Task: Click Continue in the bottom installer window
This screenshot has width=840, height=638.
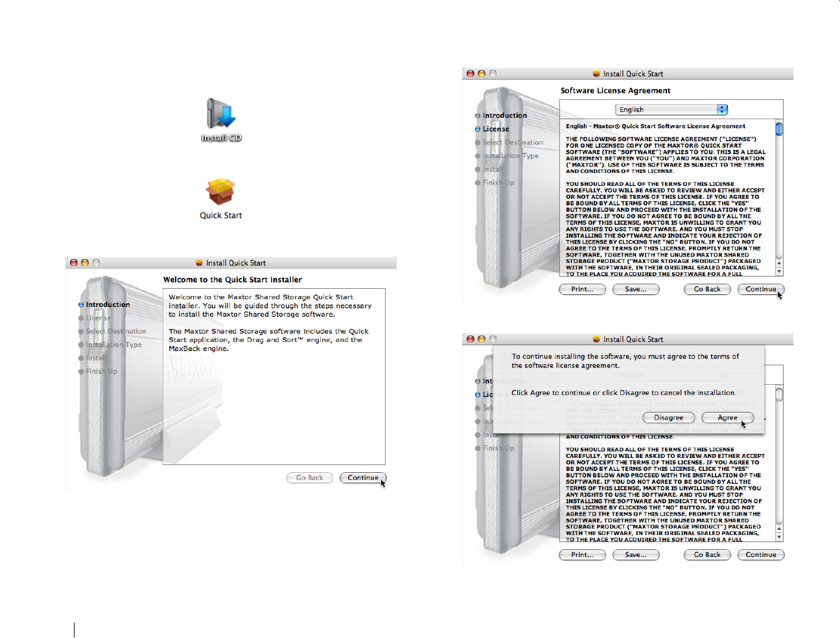Action: click(x=761, y=555)
